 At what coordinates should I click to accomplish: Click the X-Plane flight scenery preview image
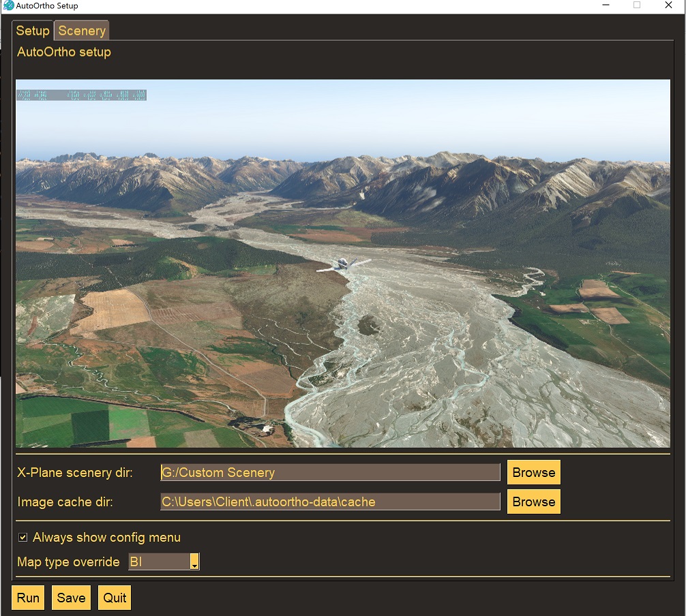[343, 263]
